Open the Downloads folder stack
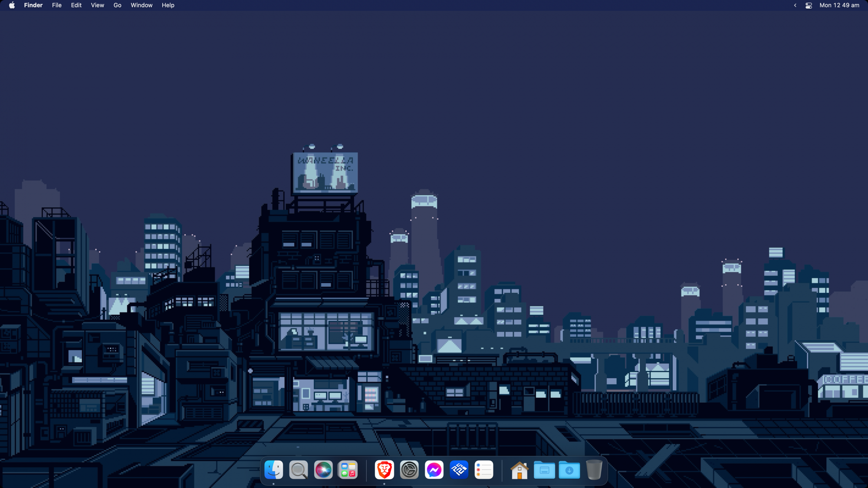Screen dimensions: 868x488 [569, 470]
